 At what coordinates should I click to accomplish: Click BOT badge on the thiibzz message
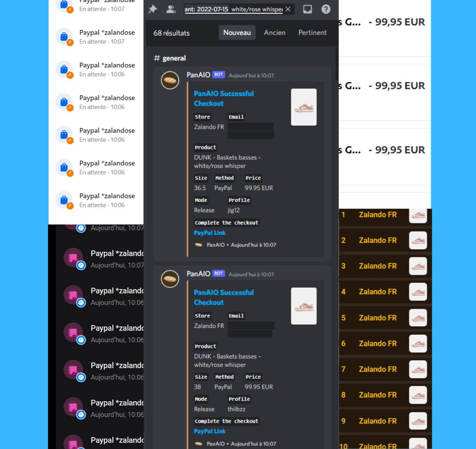[219, 274]
